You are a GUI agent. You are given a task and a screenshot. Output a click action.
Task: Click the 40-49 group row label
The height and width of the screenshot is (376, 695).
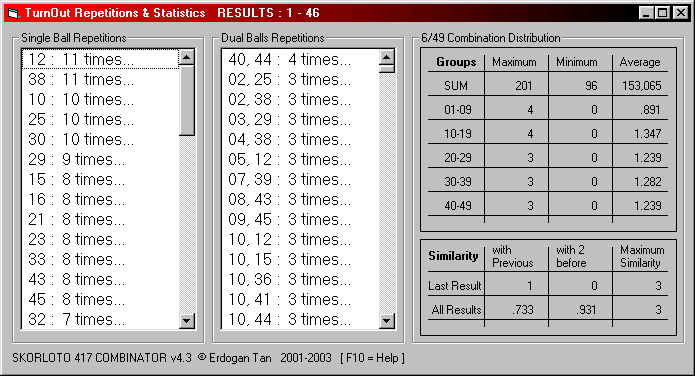pos(457,205)
